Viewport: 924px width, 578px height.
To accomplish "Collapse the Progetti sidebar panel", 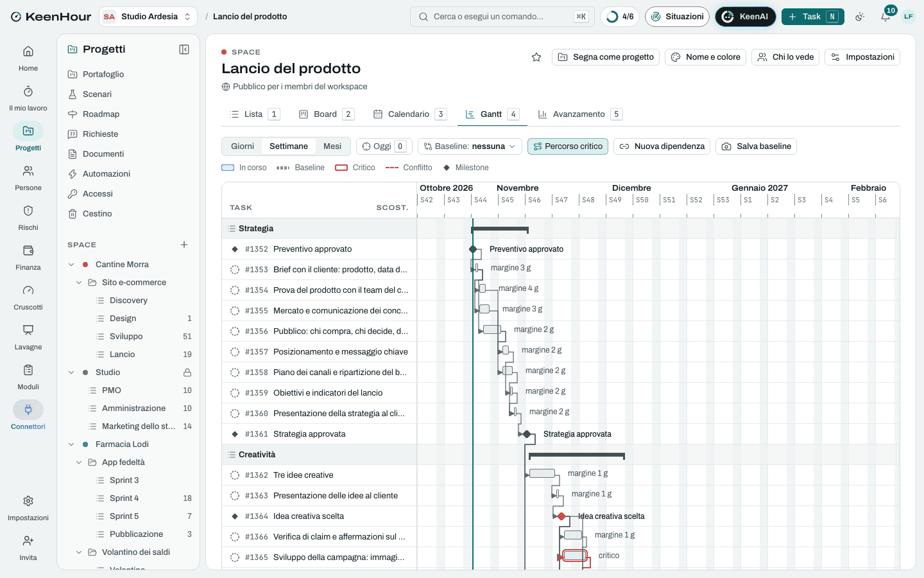I will (x=184, y=49).
